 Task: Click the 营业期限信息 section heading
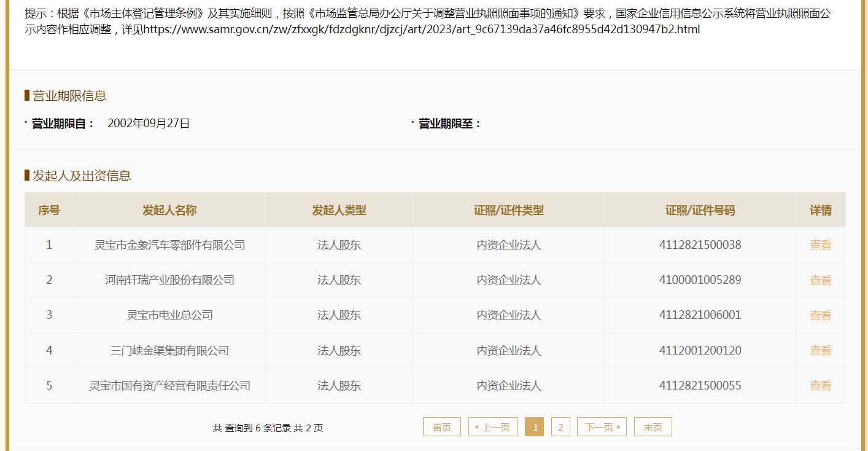69,96
